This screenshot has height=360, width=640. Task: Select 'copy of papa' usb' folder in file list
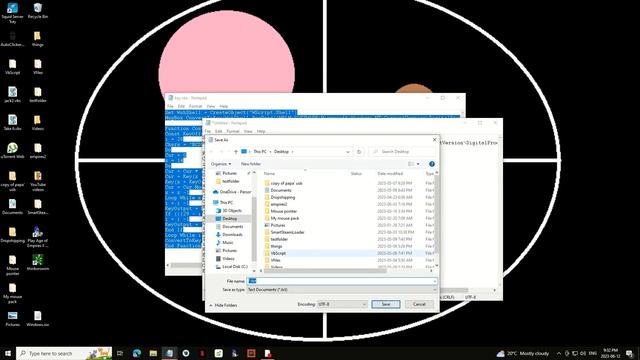coord(284,183)
